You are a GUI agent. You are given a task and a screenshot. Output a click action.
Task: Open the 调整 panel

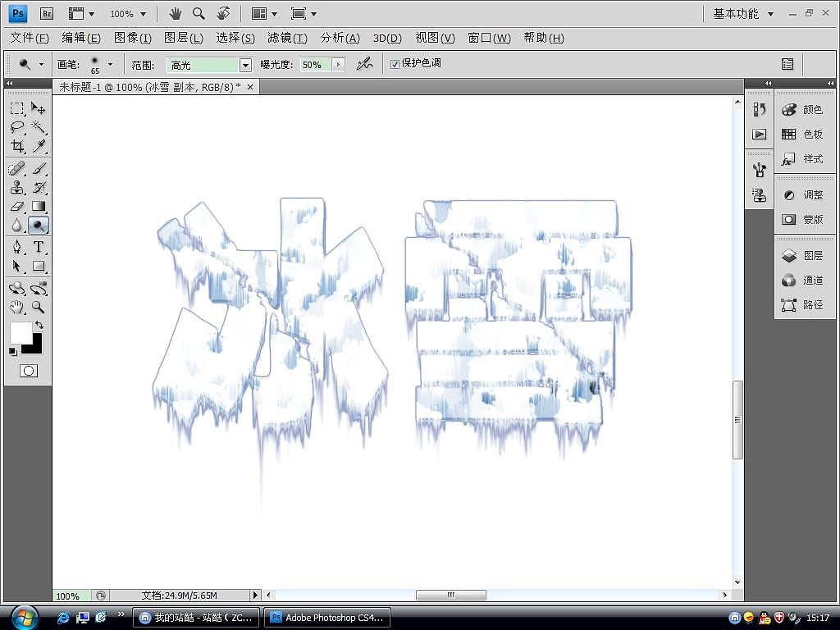coord(804,195)
